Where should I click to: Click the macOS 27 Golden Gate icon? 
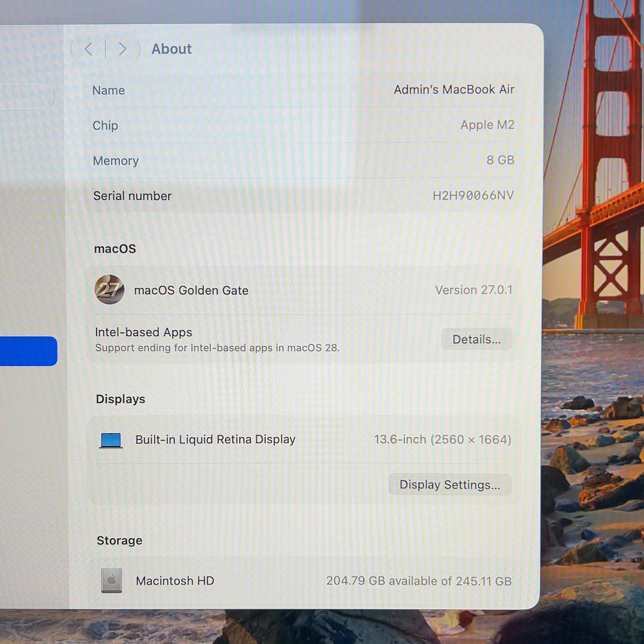pos(109,290)
